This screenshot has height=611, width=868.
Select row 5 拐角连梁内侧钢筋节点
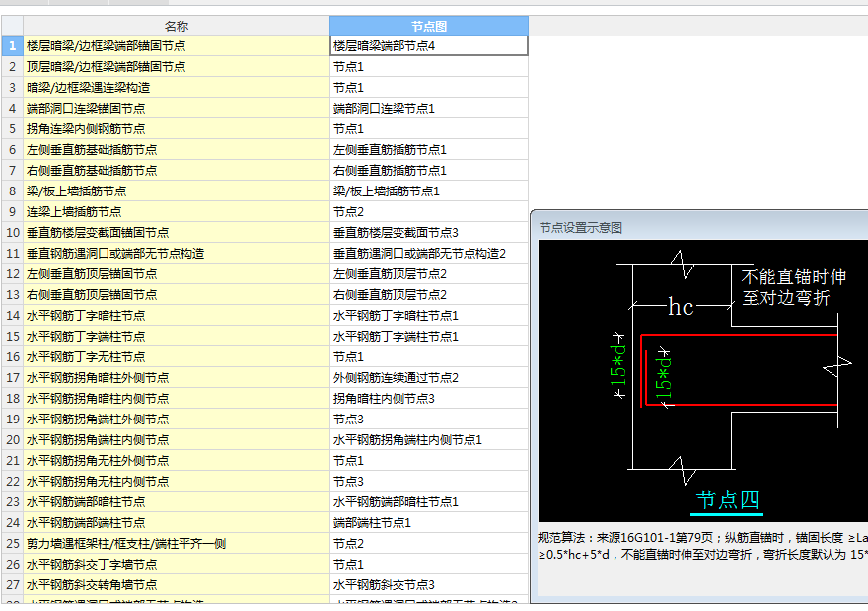[x=177, y=129]
